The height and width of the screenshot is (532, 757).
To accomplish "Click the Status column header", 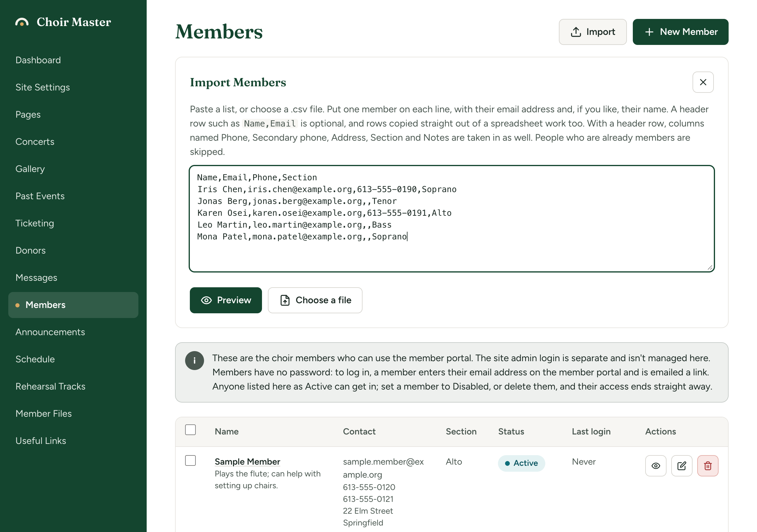I will (x=511, y=431).
